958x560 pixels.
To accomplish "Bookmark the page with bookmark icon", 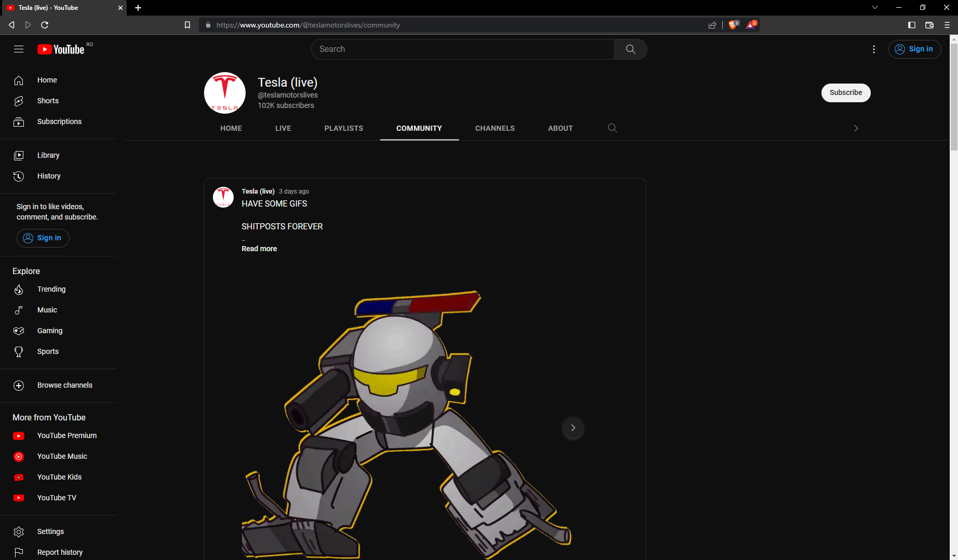I will pyautogui.click(x=187, y=25).
